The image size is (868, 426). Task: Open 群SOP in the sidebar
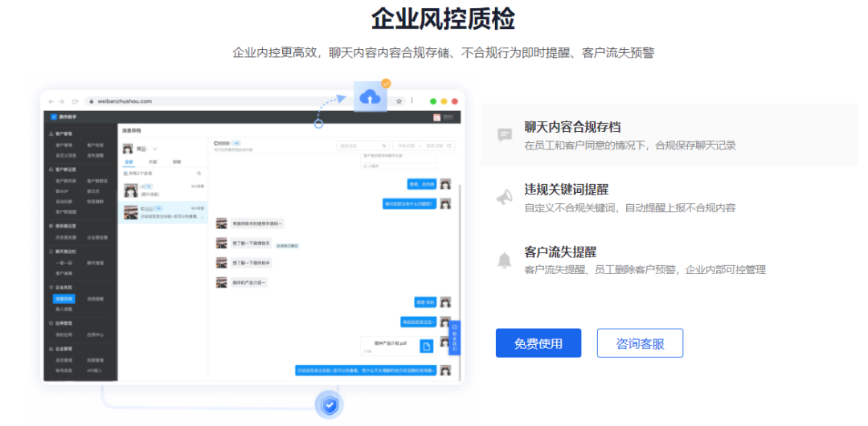click(x=61, y=191)
